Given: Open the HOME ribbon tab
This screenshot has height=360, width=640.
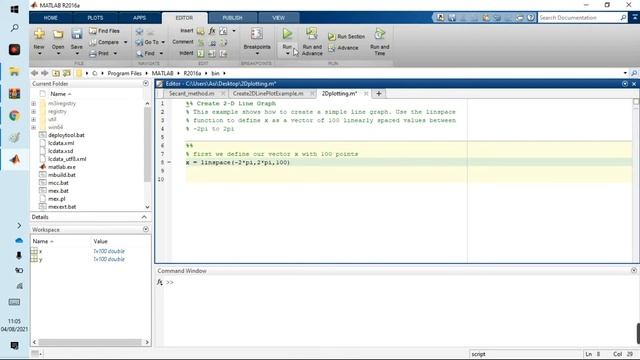Looking at the screenshot, I should 51,18.
